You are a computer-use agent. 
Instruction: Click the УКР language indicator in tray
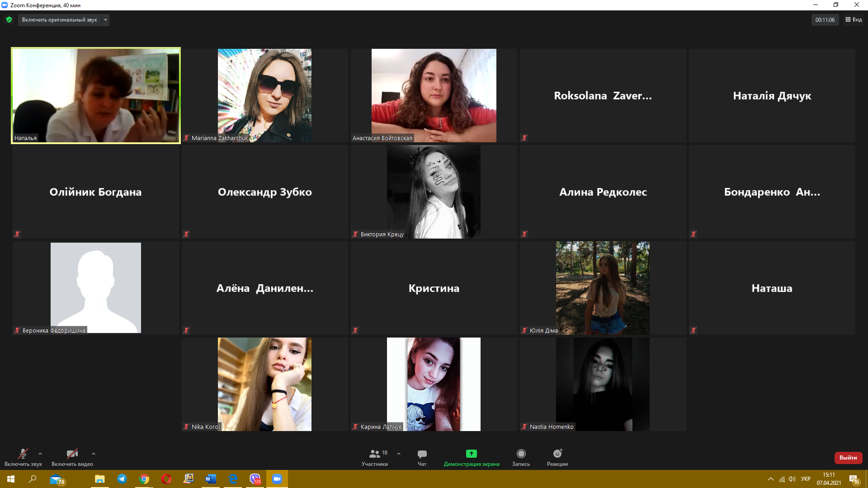click(805, 479)
